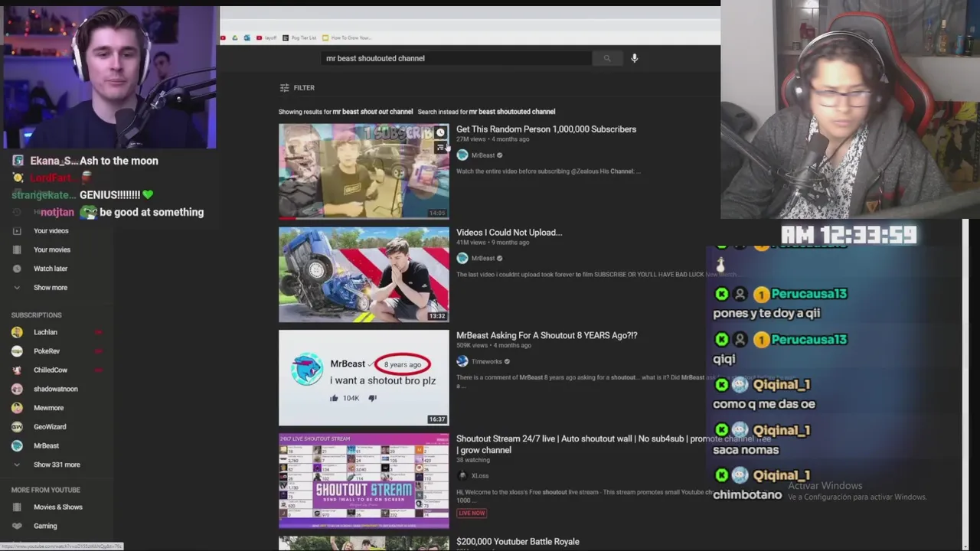This screenshot has width=980, height=551.
Task: Click PokeRev channel name in subscriptions
Action: point(47,351)
